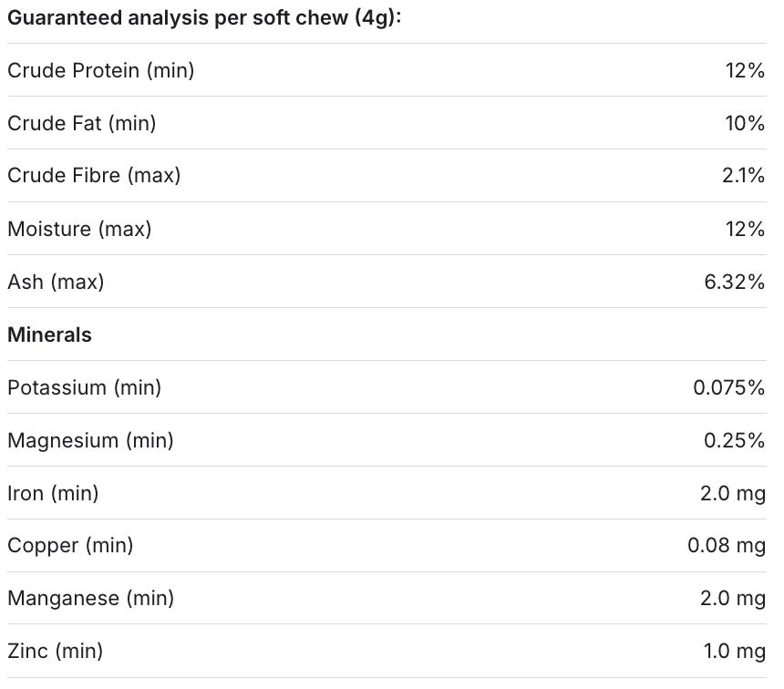Click the 2.1% Crude Fibre value
Image resolution: width=784 pixels, height=689 pixels.
coord(743,176)
